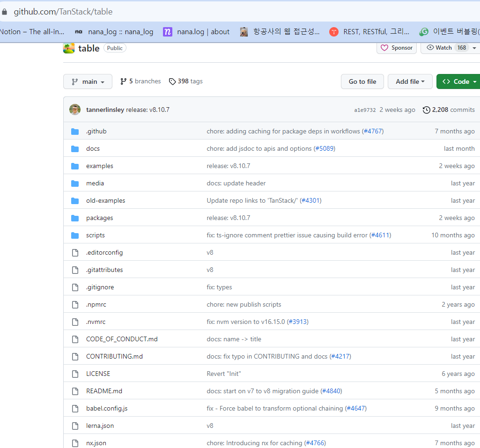Open the .nvmrc file

96,322
